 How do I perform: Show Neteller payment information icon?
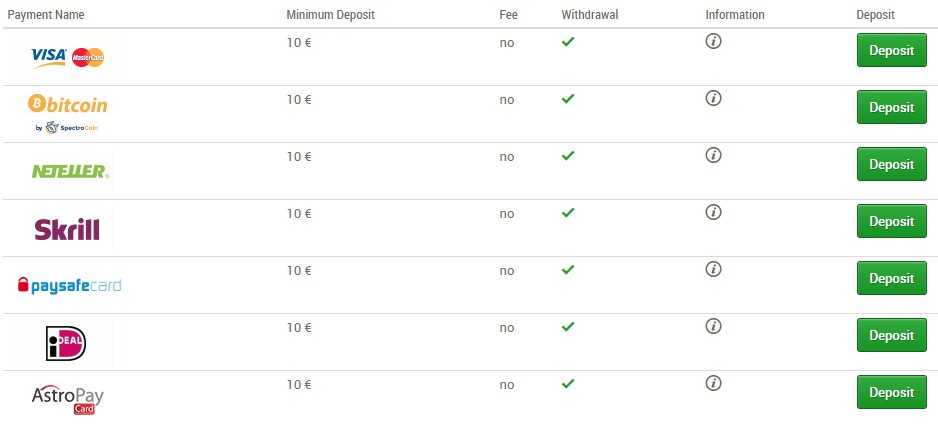pyautogui.click(x=713, y=155)
